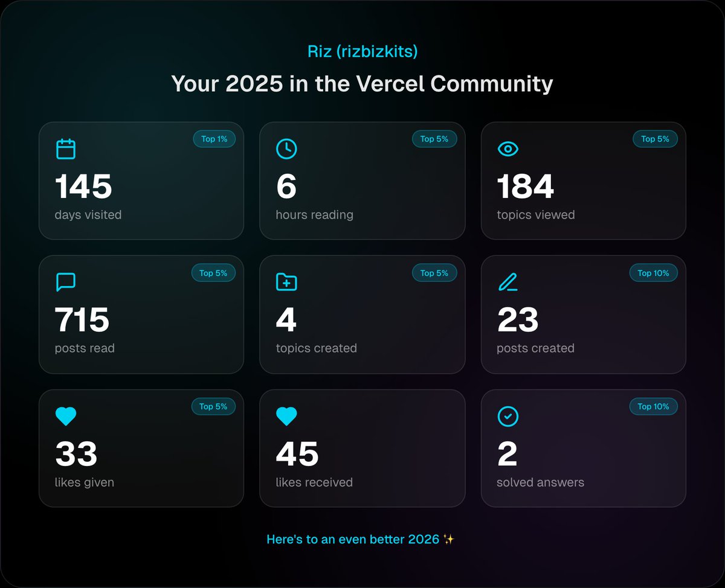
Task: Click the speech bubble icon above posts read
Action: tap(66, 282)
